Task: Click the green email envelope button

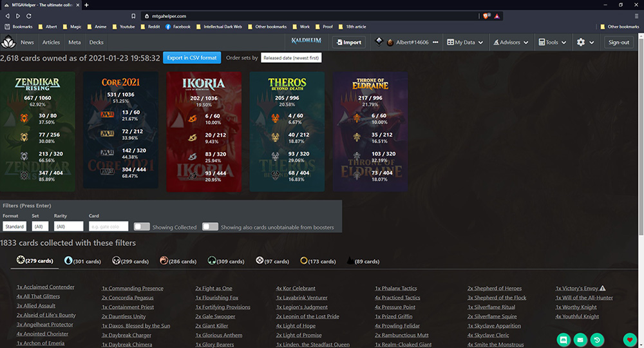Action: 580,340
